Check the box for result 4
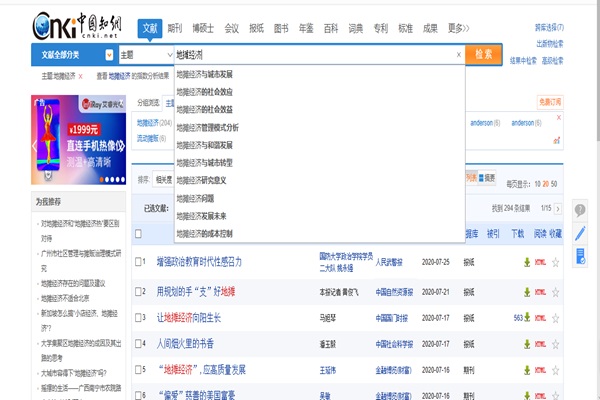Image resolution: width=600 pixels, height=400 pixels. point(138,344)
